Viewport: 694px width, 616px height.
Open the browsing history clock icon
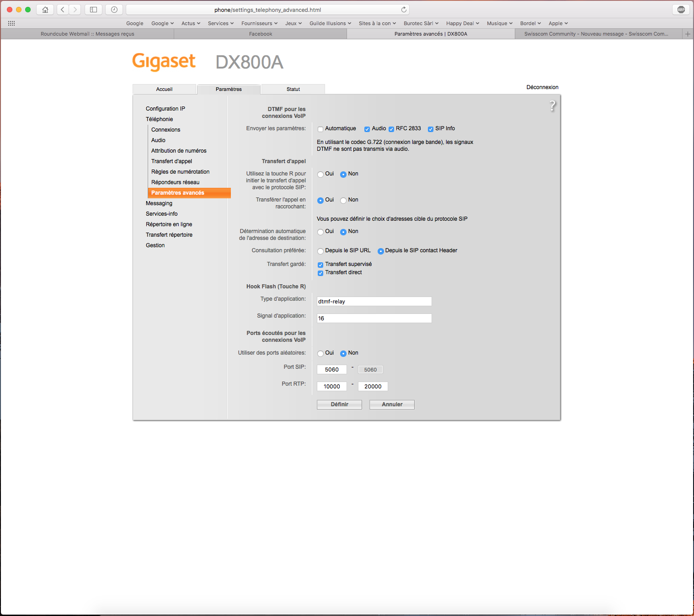(x=114, y=10)
